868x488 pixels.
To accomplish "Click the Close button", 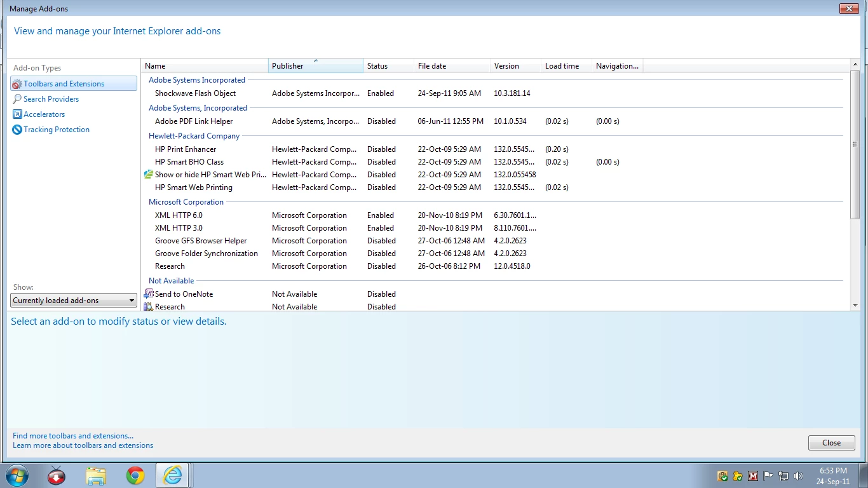I will tap(831, 443).
